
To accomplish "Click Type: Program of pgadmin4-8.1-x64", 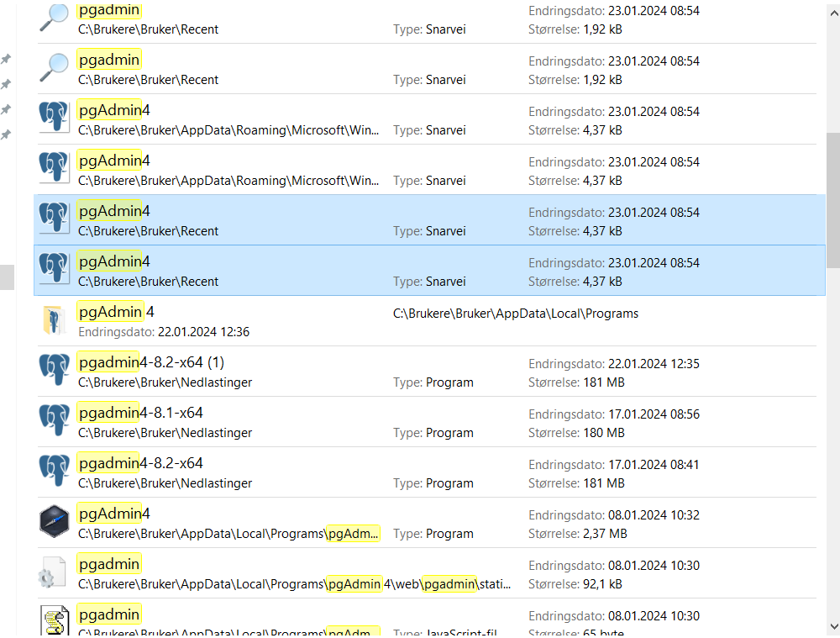I will [433, 433].
